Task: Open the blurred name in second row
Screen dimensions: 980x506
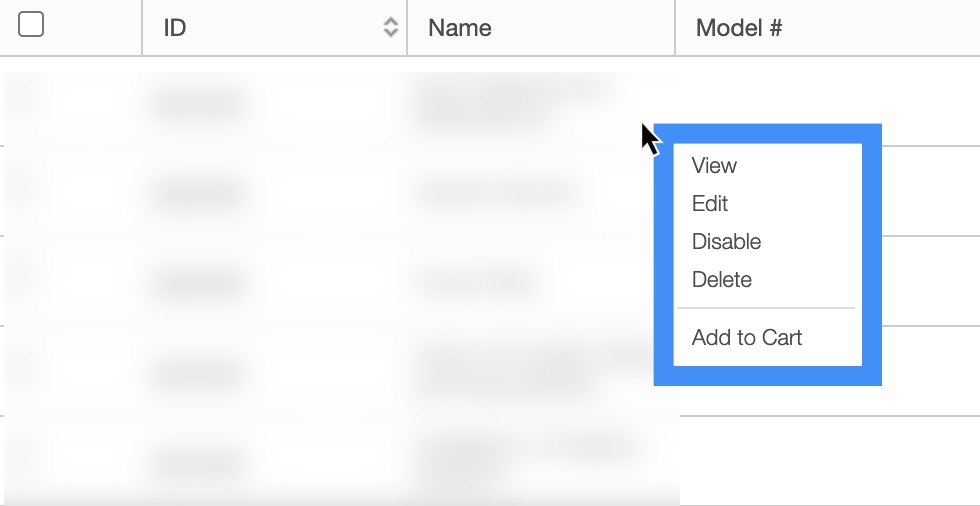Action: (x=497, y=191)
